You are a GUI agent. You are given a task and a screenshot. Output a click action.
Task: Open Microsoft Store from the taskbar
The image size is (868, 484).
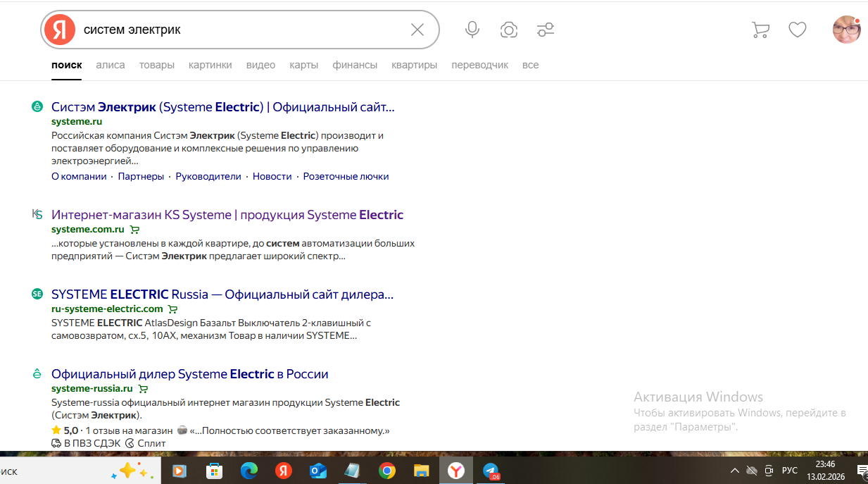click(x=214, y=471)
